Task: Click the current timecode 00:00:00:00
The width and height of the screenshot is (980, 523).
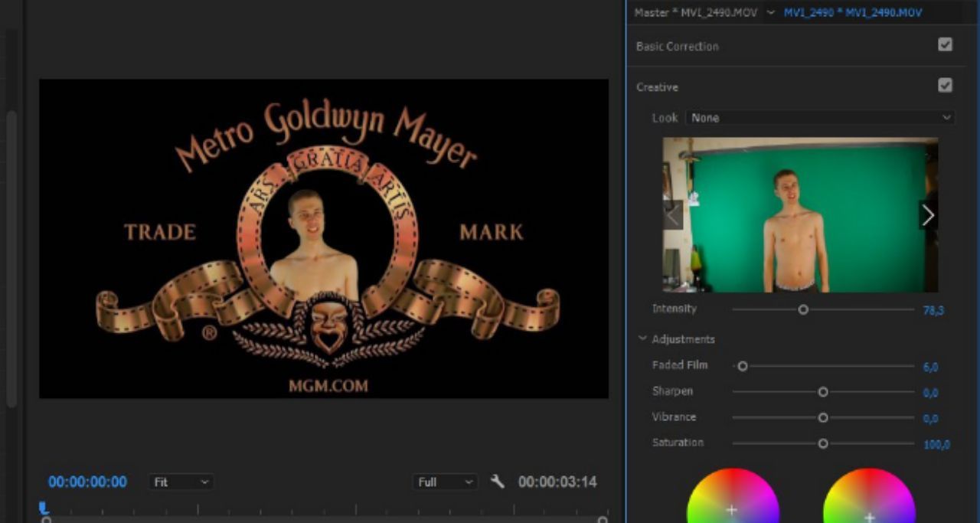Action: (x=87, y=482)
